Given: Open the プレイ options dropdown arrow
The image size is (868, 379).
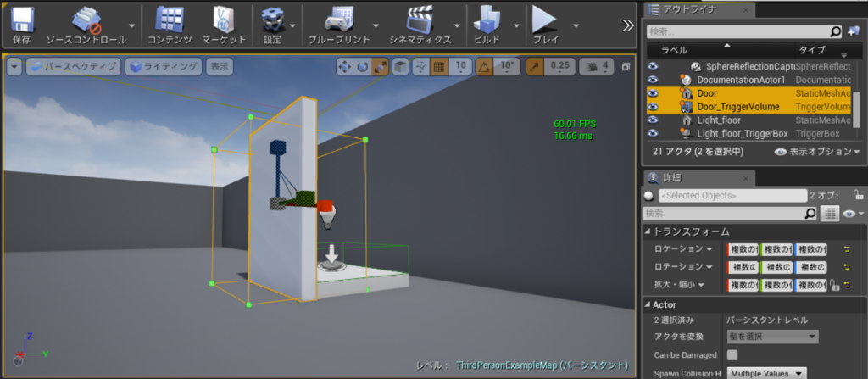Looking at the screenshot, I should coord(576,25).
